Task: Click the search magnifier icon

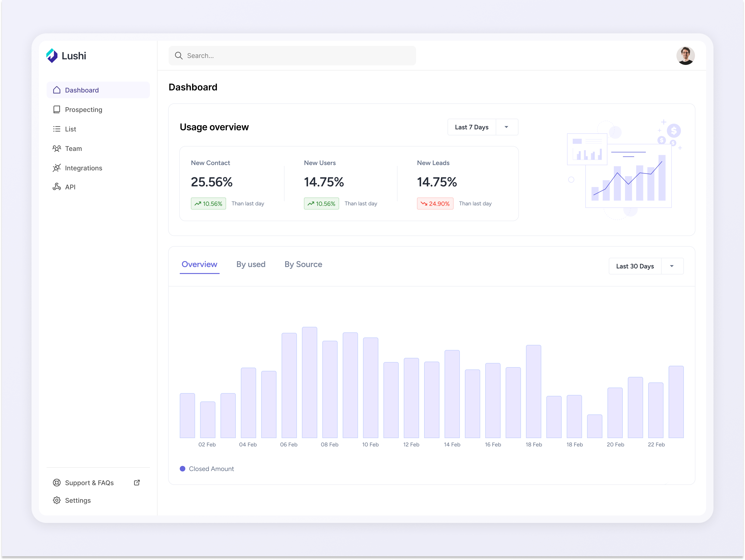Action: coord(179,55)
